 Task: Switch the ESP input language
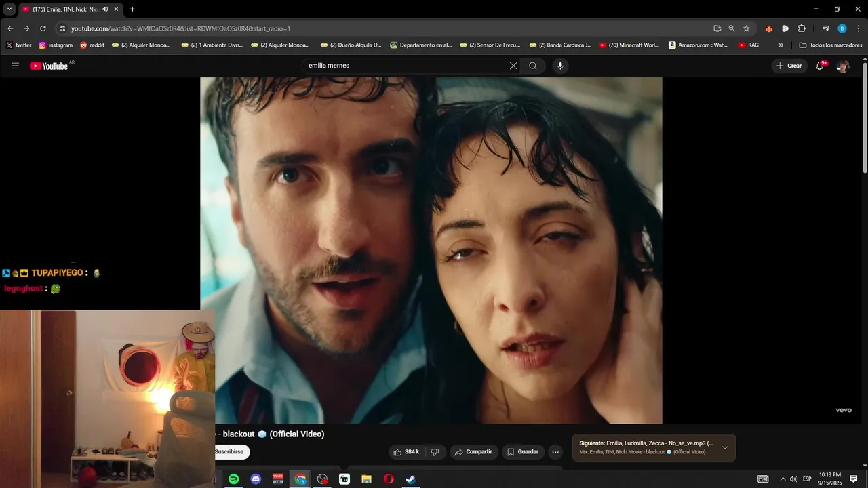pyautogui.click(x=807, y=479)
